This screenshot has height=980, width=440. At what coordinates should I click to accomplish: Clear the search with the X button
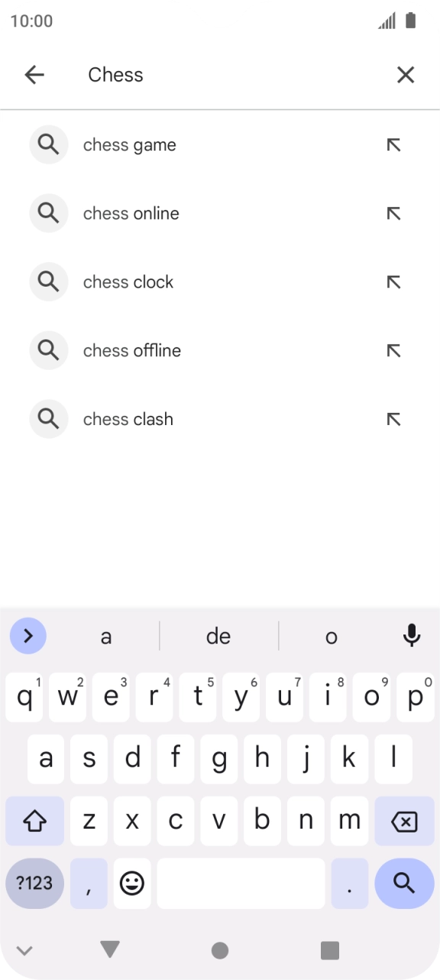406,74
